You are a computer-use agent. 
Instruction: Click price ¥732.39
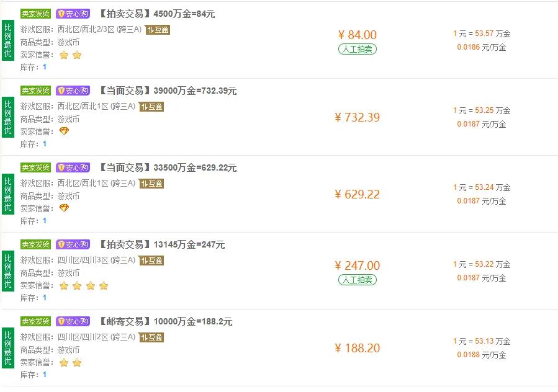point(357,117)
